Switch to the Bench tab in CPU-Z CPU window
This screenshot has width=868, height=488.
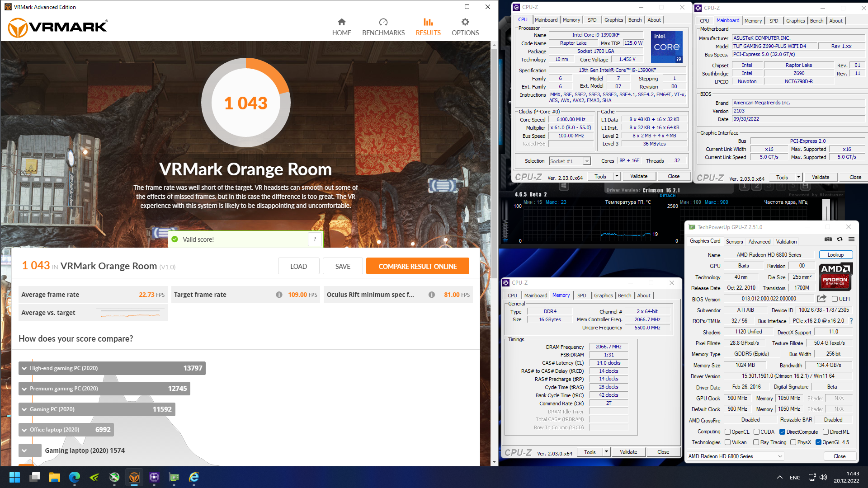(x=635, y=20)
